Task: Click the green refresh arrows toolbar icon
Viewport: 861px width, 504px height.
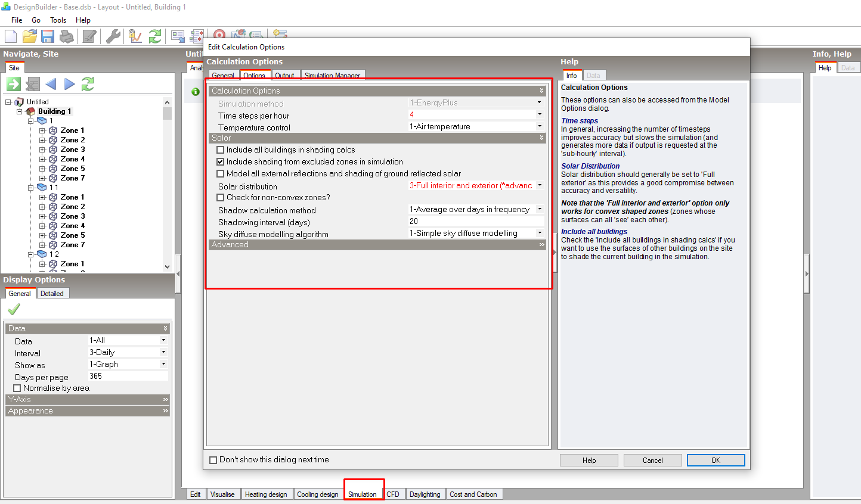Action: pyautogui.click(x=155, y=36)
